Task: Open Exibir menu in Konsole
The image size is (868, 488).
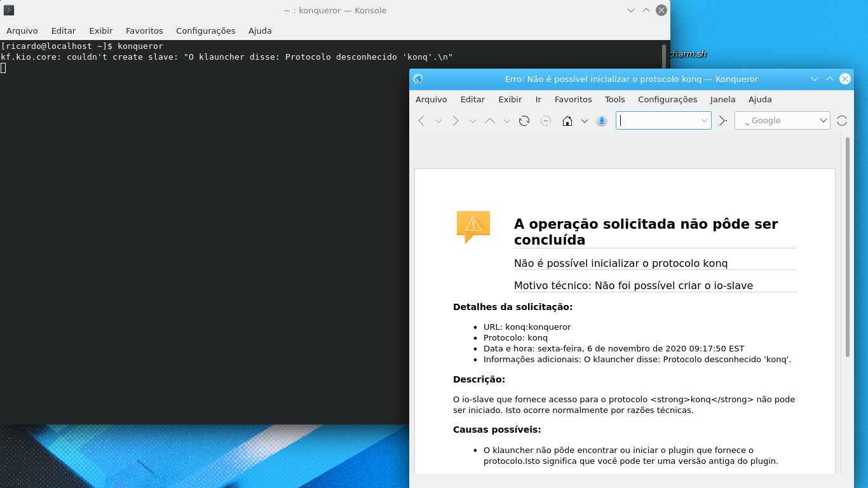Action: click(101, 31)
